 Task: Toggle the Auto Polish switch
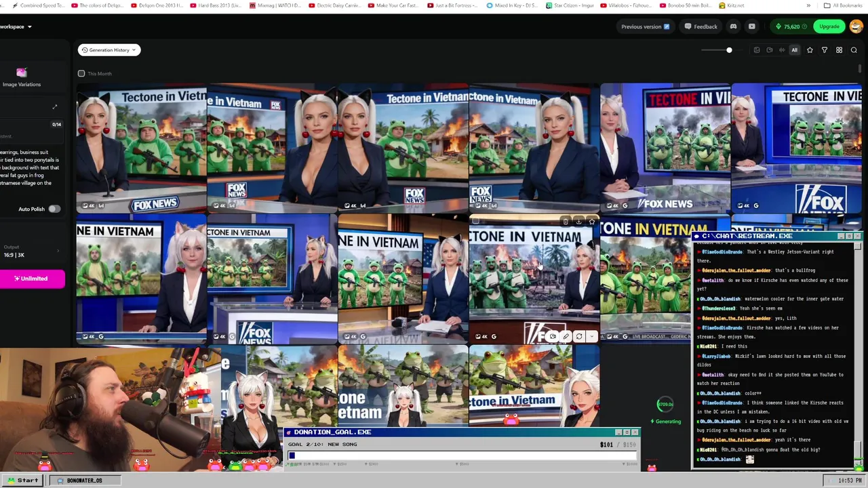click(x=54, y=209)
